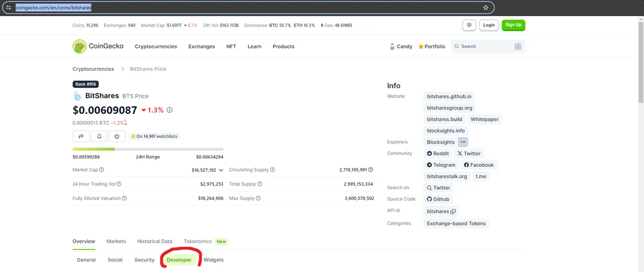This screenshot has width=644, height=272.
Task: Open the Candy rewards link
Action: point(401,46)
